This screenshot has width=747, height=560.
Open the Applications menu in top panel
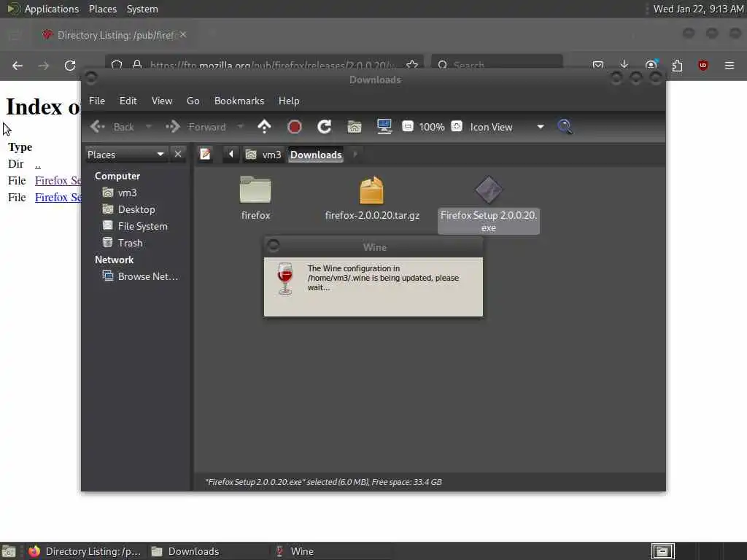44,9
